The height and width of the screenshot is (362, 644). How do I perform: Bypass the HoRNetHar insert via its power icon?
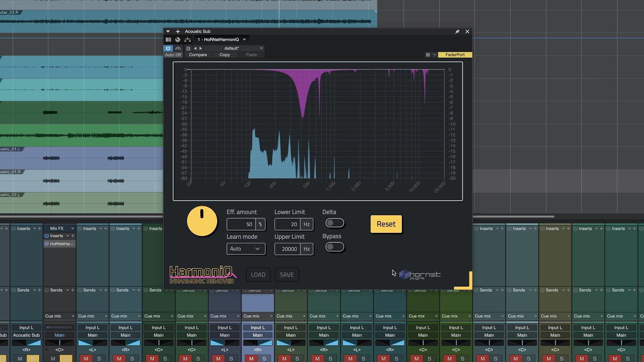(47, 244)
